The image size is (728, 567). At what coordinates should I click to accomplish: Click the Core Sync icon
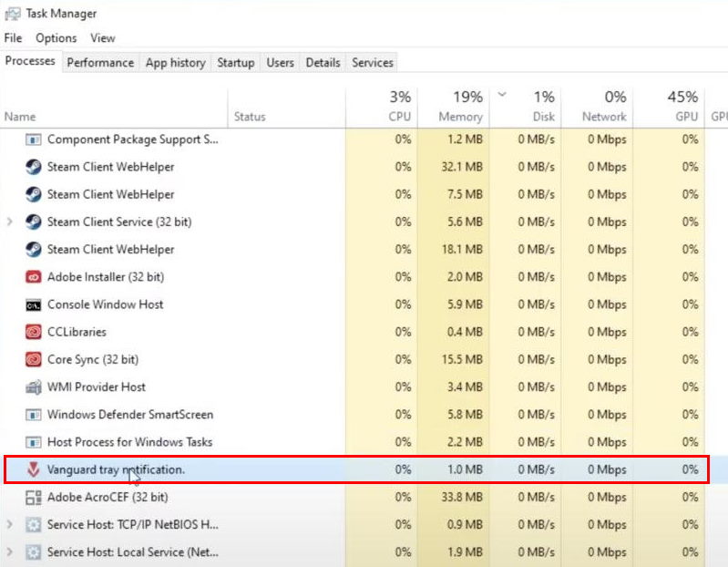(34, 359)
